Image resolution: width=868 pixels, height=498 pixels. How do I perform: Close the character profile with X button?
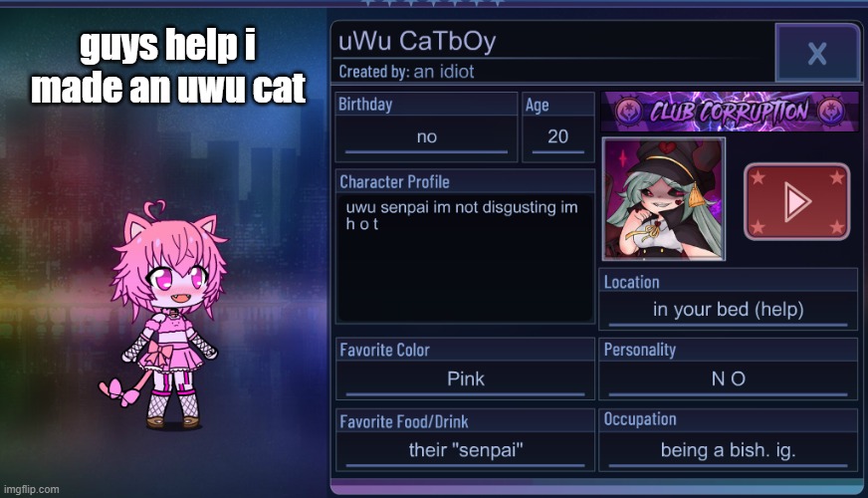(817, 53)
